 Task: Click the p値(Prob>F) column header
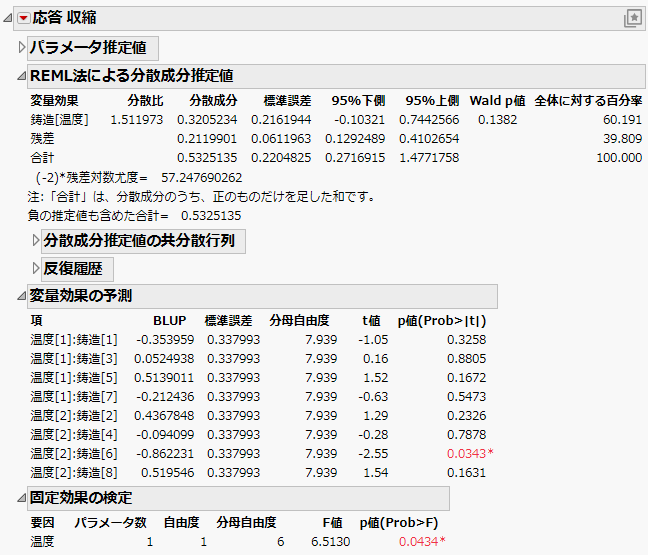[399, 523]
